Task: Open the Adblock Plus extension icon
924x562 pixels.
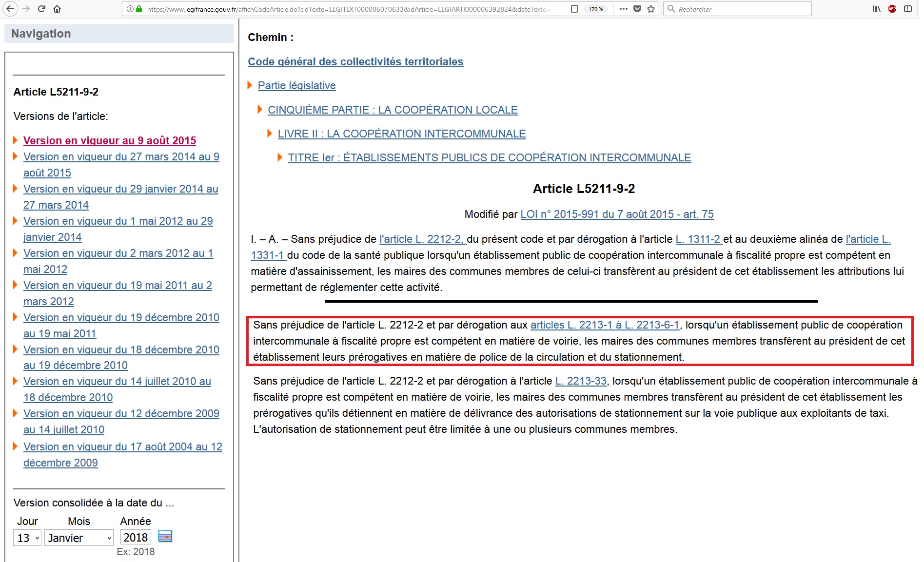Action: pyautogui.click(x=892, y=9)
